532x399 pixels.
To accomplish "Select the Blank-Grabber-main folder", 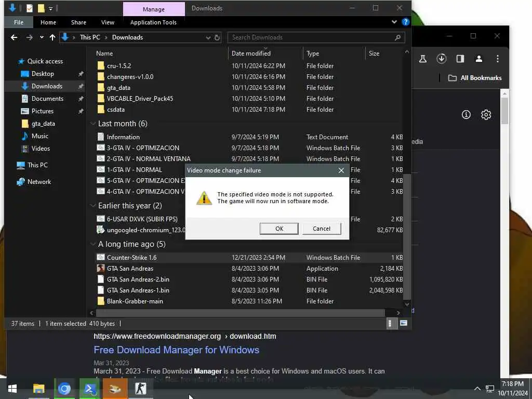I will (x=135, y=301).
